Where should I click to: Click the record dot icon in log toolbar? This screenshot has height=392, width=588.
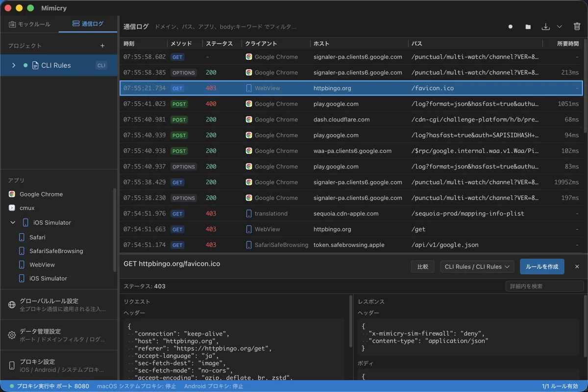tap(511, 27)
